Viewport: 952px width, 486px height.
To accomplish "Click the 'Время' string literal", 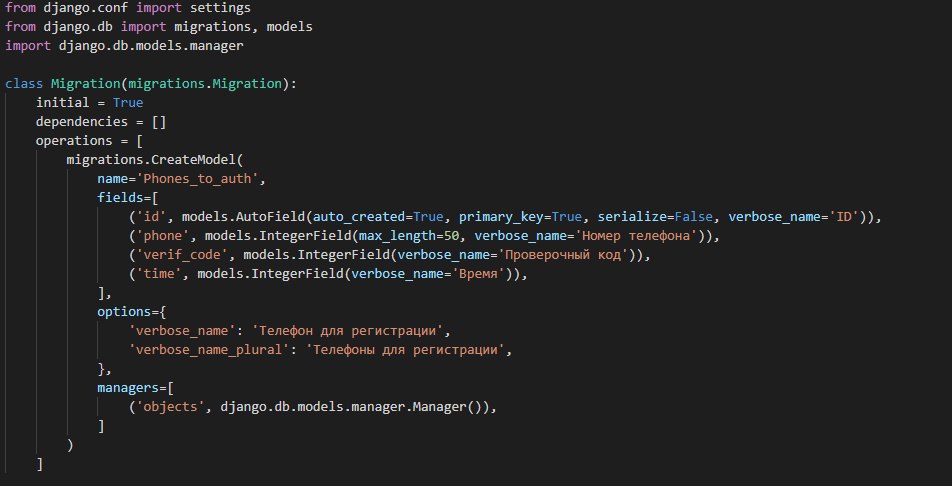I will [x=475, y=273].
